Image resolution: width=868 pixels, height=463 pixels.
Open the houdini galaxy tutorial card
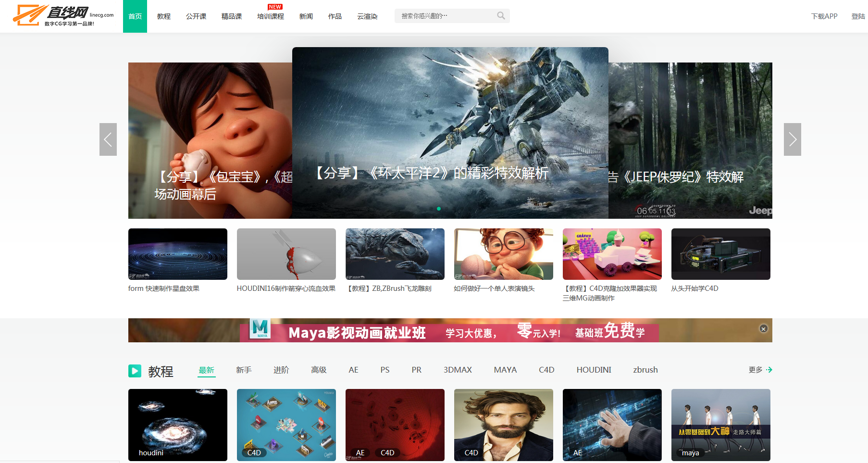178,425
